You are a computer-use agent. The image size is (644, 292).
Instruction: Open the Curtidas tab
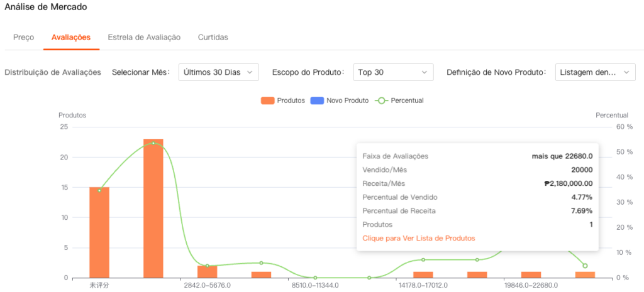[213, 37]
